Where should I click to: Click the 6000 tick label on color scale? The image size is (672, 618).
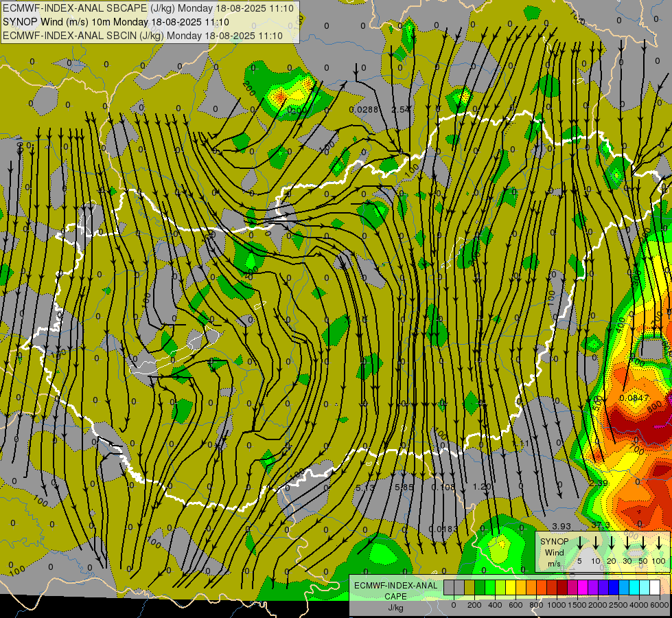[x=660, y=605]
